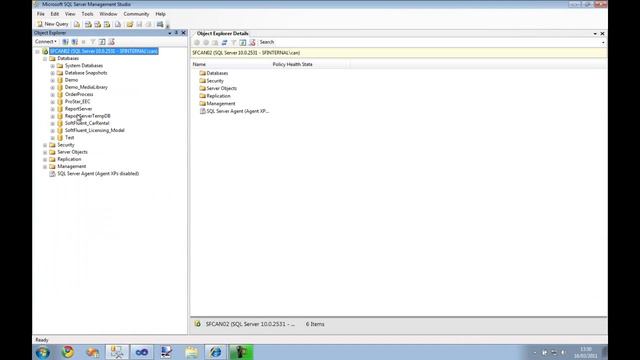Click Management in the Details list
Image resolution: width=640 pixels, height=360 pixels.
coord(221,104)
